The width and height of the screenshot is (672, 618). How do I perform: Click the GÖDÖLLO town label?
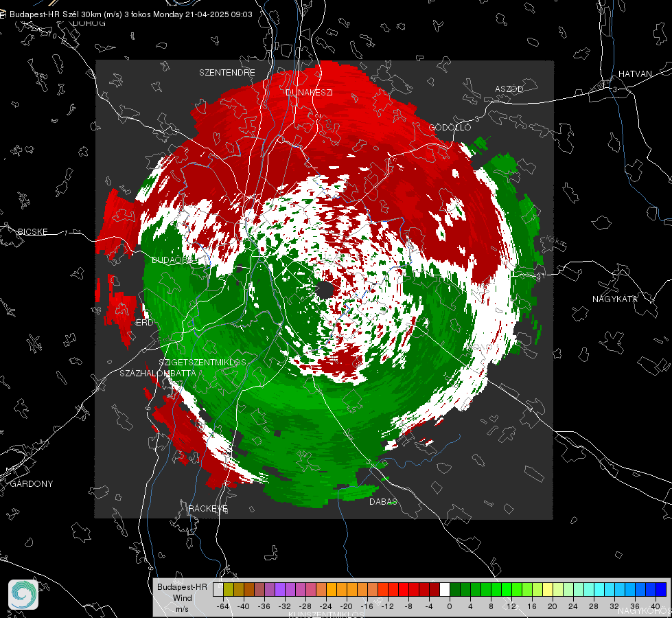(450, 128)
